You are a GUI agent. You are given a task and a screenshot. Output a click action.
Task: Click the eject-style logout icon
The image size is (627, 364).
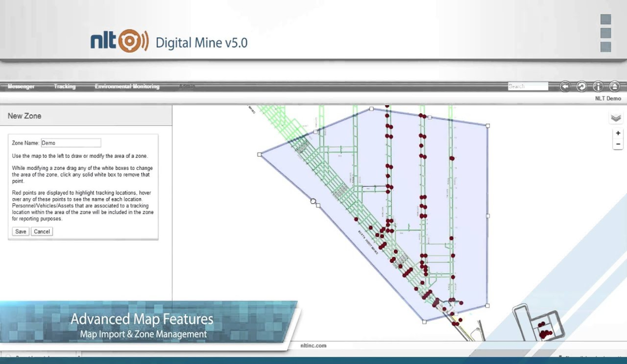click(x=614, y=86)
